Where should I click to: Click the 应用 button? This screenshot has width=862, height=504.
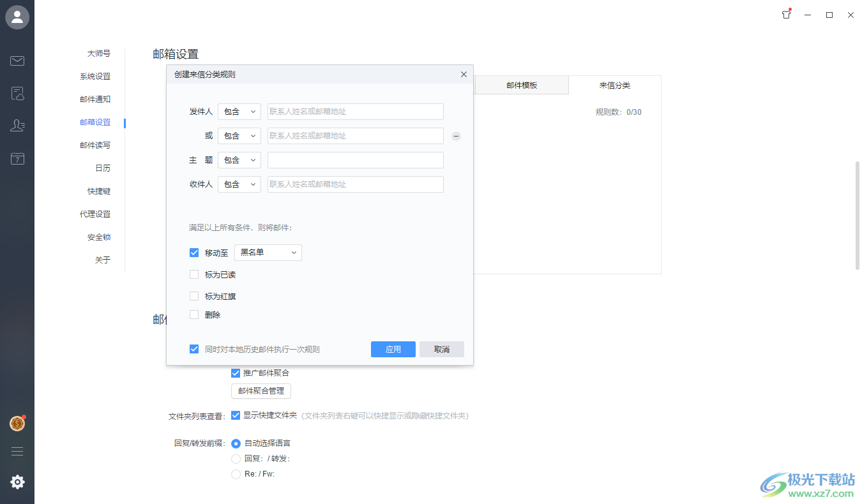pos(393,349)
